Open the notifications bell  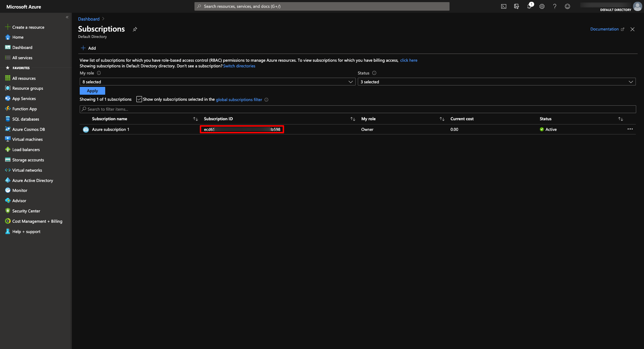click(529, 6)
